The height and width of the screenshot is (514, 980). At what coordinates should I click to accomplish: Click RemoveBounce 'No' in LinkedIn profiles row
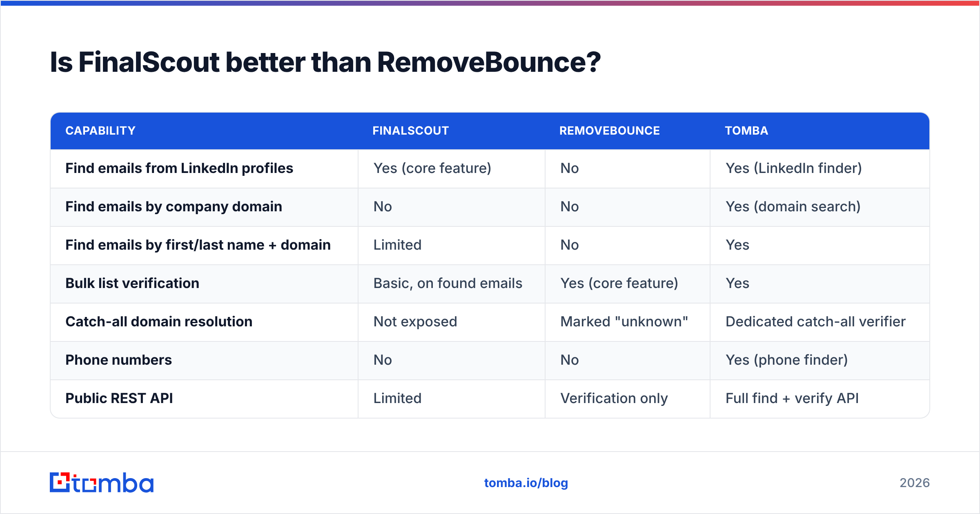pos(570,168)
